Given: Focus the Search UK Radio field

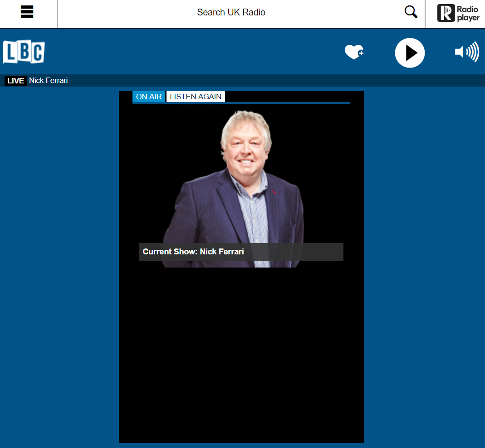Looking at the screenshot, I should coord(231,13).
